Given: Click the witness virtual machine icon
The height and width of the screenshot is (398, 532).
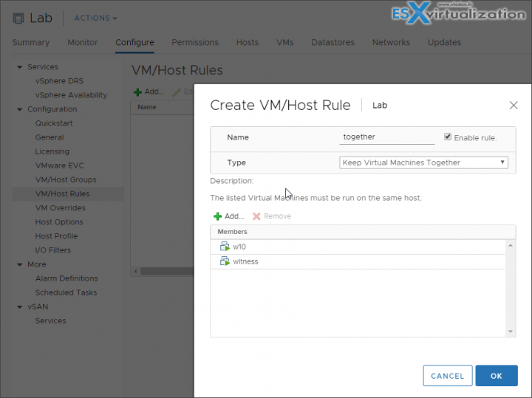Looking at the screenshot, I should 225,261.
